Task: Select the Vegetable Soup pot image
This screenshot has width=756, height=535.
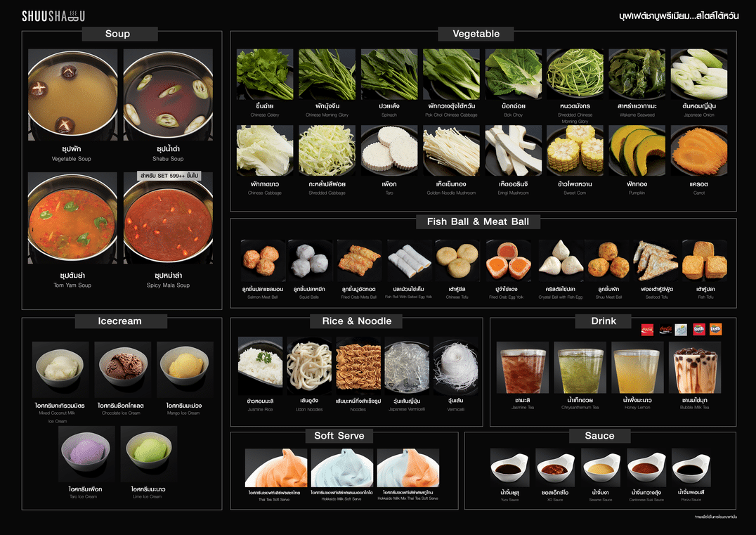Action: pos(72,94)
